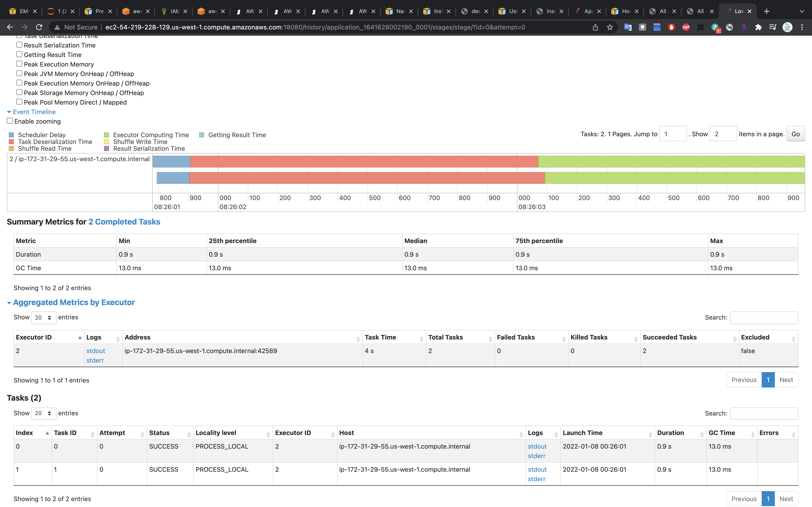812x507 pixels.
Task: Tick the Getting Result Time checkbox
Action: point(19,54)
